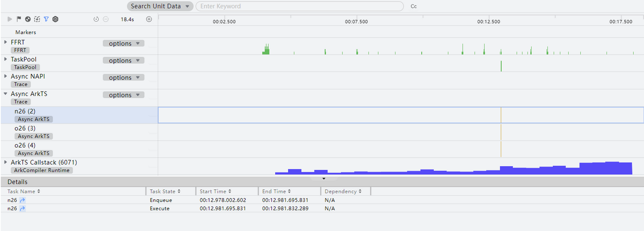Viewport: 644px width, 231px height.
Task: Toggle the Cc case-sensitive search option
Action: [x=413, y=6]
